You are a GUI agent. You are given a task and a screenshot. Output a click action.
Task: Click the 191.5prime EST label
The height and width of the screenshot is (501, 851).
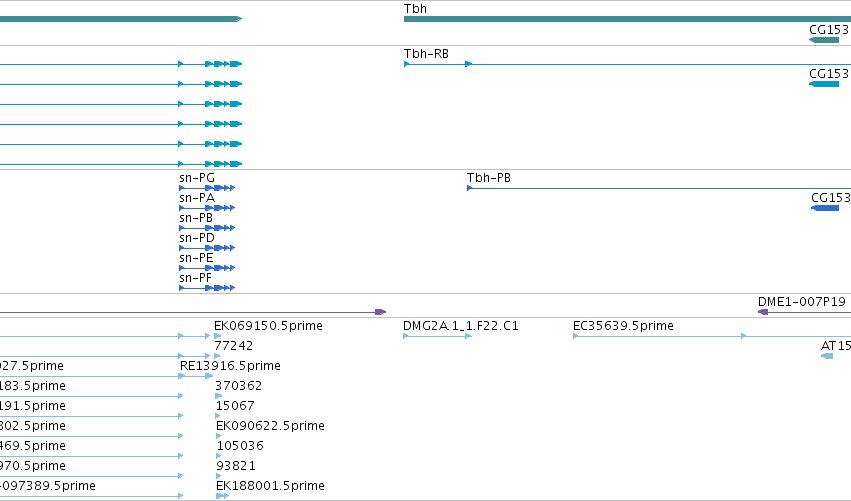(x=33, y=406)
